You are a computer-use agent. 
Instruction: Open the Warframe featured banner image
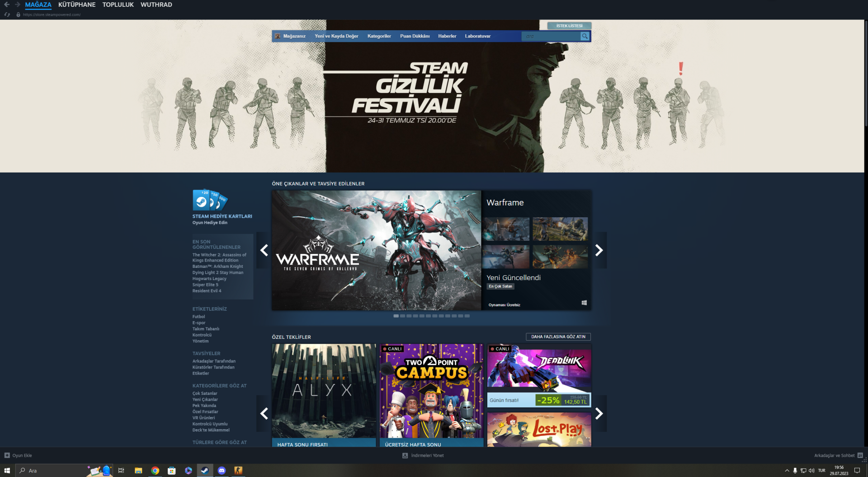tap(377, 250)
